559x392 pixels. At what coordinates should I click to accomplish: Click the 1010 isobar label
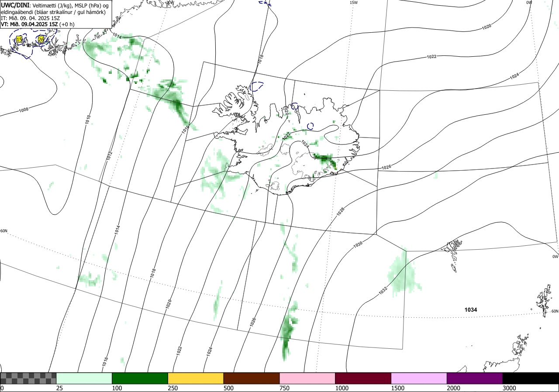coord(88,119)
